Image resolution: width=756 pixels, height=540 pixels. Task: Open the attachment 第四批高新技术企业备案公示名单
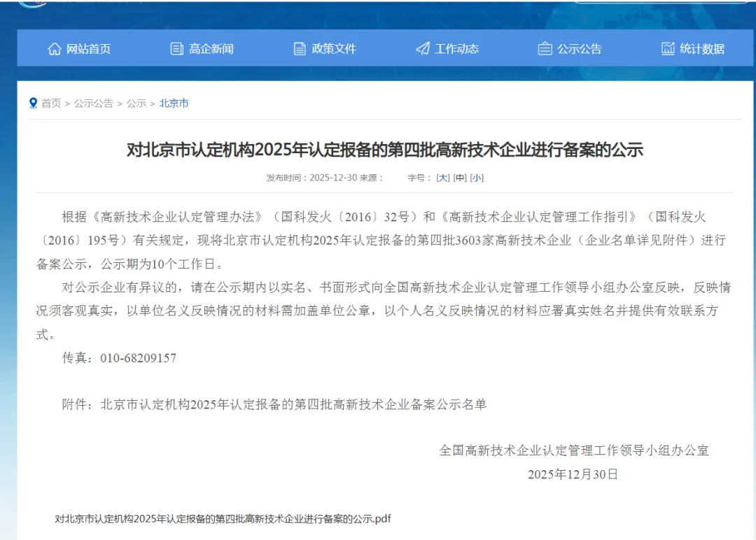pos(293,404)
